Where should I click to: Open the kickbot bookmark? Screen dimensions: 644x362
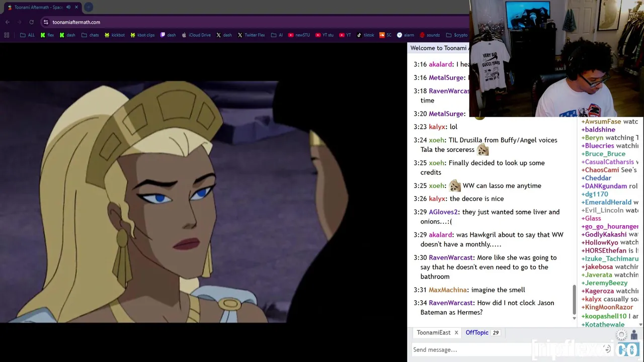tap(114, 35)
